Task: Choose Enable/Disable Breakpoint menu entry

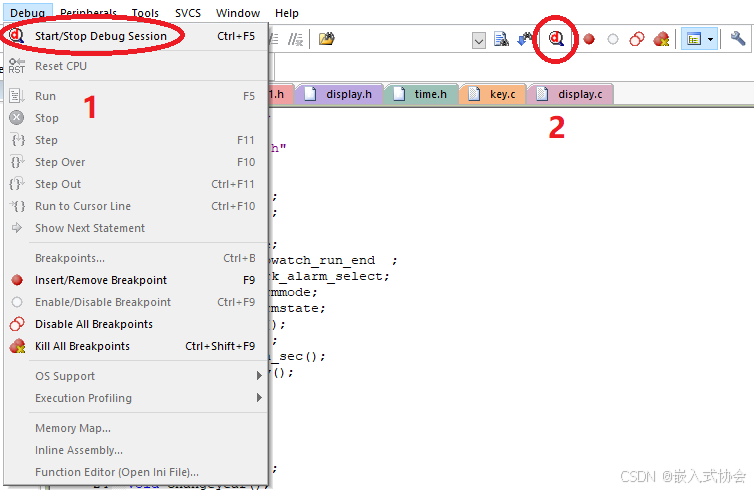Action: 136,302
